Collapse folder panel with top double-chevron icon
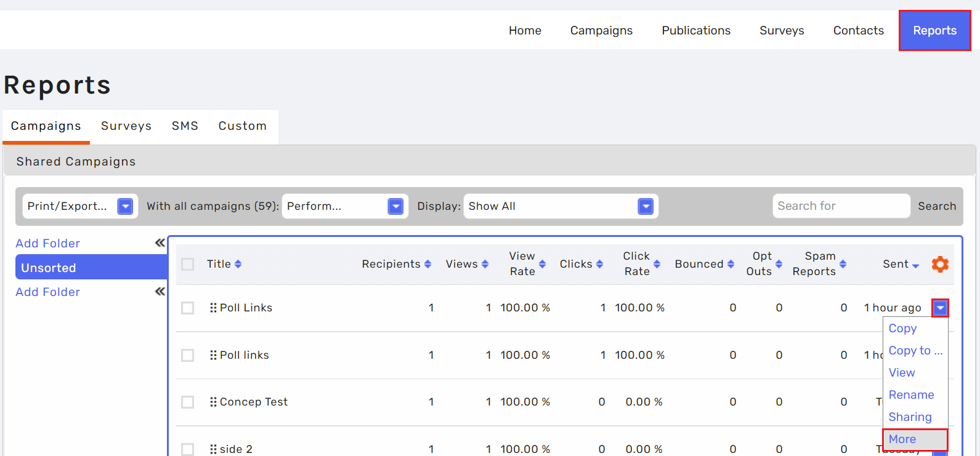Screen dimensions: 980x456 tap(160, 243)
